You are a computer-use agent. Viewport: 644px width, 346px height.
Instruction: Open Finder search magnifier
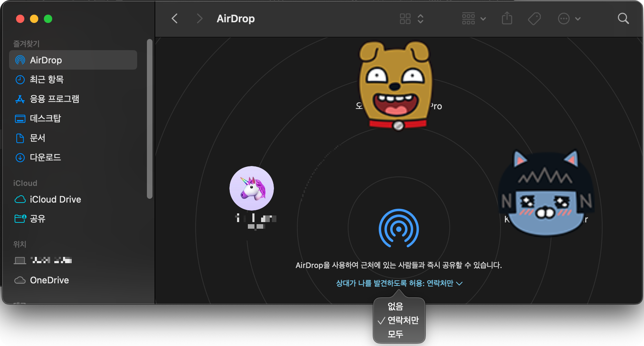(623, 19)
